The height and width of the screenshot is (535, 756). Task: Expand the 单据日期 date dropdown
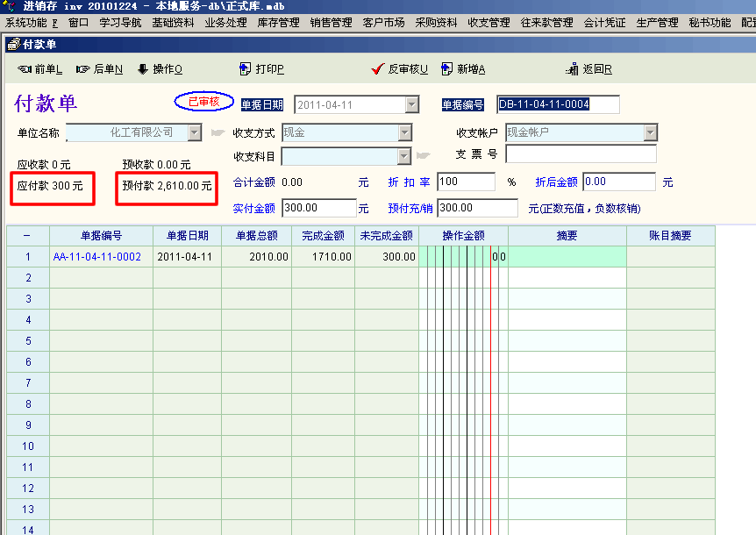pos(412,105)
